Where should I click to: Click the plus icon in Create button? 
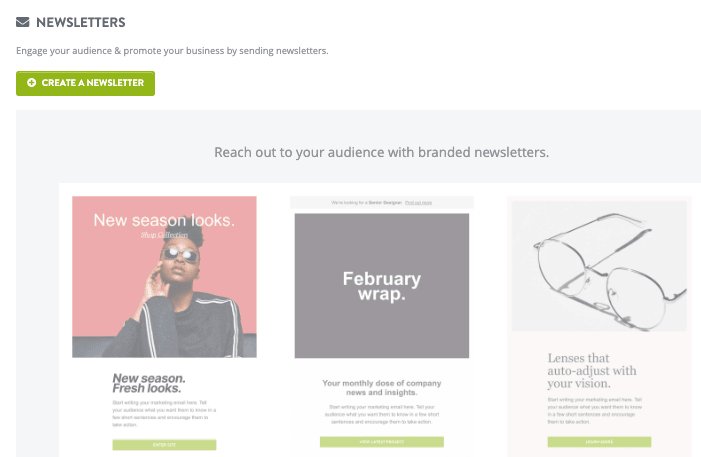pos(31,83)
